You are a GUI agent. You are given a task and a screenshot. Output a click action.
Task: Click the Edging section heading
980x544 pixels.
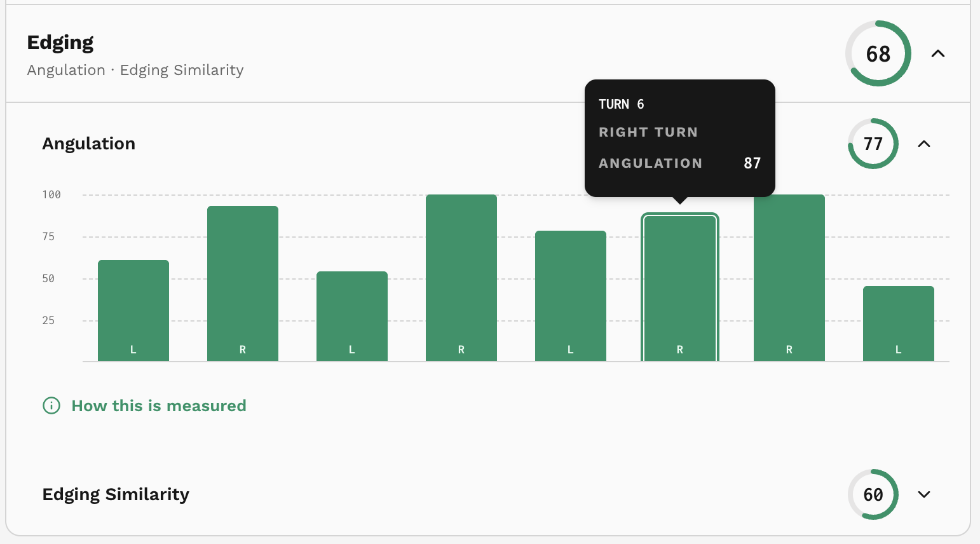pos(60,43)
